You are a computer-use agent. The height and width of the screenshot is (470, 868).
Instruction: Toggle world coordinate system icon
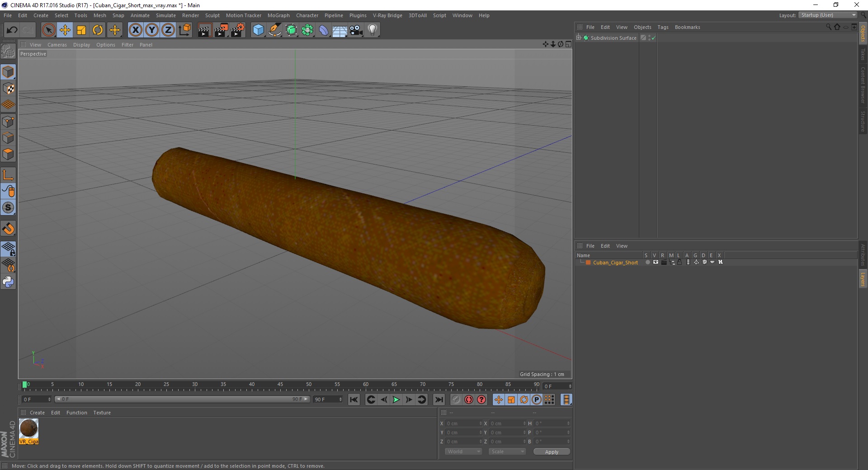click(x=184, y=30)
